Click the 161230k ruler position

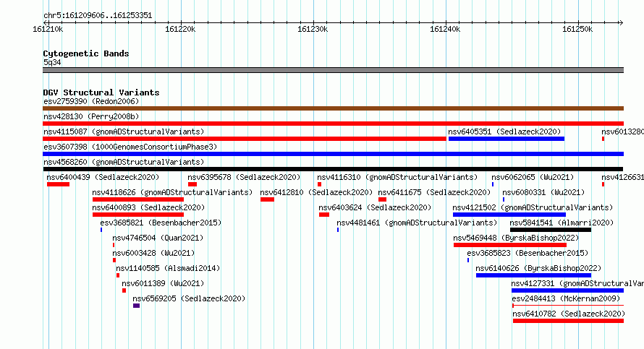pos(313,29)
